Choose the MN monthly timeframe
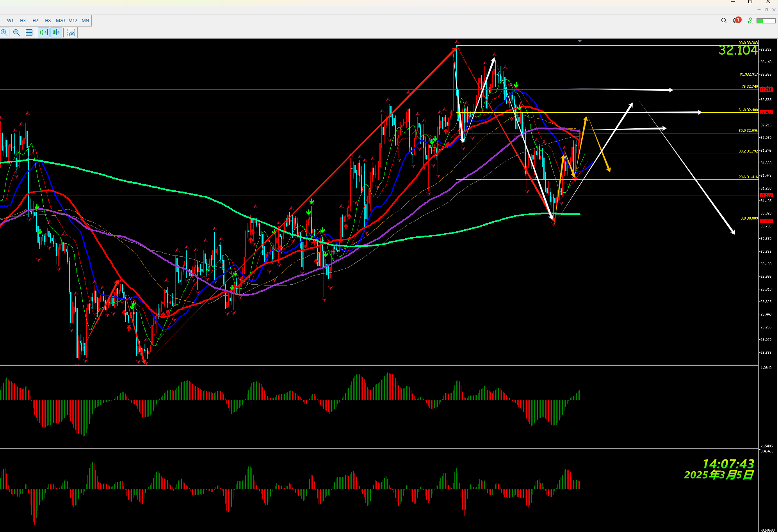The height and width of the screenshot is (532, 778). 85,21
